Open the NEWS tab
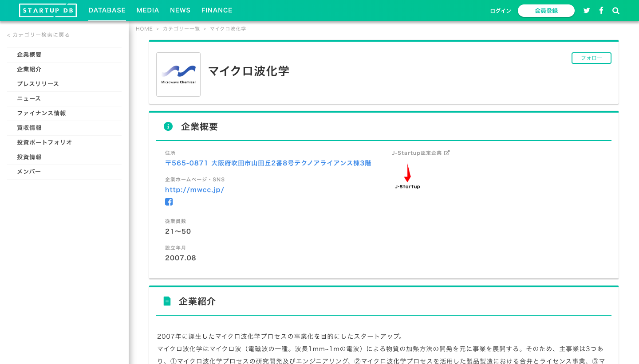 (x=180, y=10)
